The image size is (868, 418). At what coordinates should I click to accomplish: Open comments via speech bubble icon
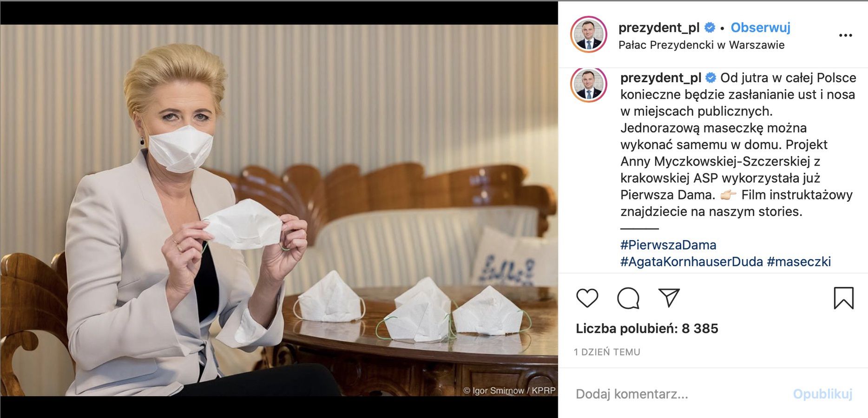coord(628,298)
